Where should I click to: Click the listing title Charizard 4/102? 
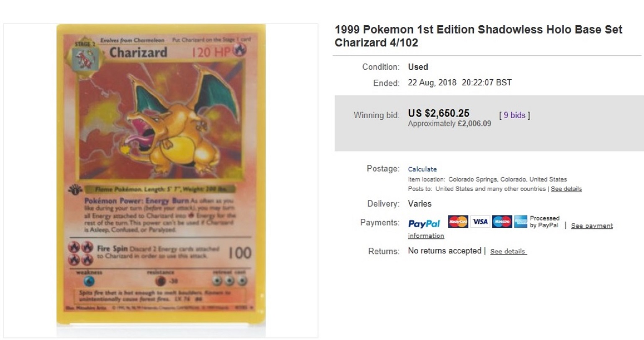[478, 36]
